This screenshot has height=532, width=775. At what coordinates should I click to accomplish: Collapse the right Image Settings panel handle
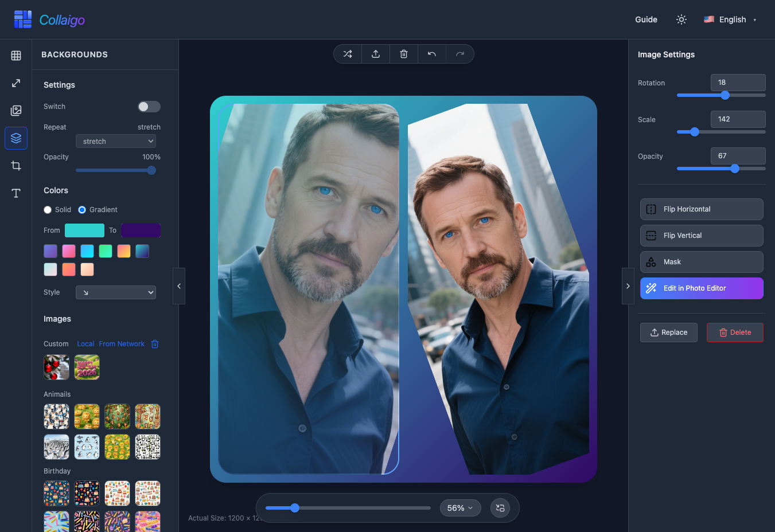(628, 286)
